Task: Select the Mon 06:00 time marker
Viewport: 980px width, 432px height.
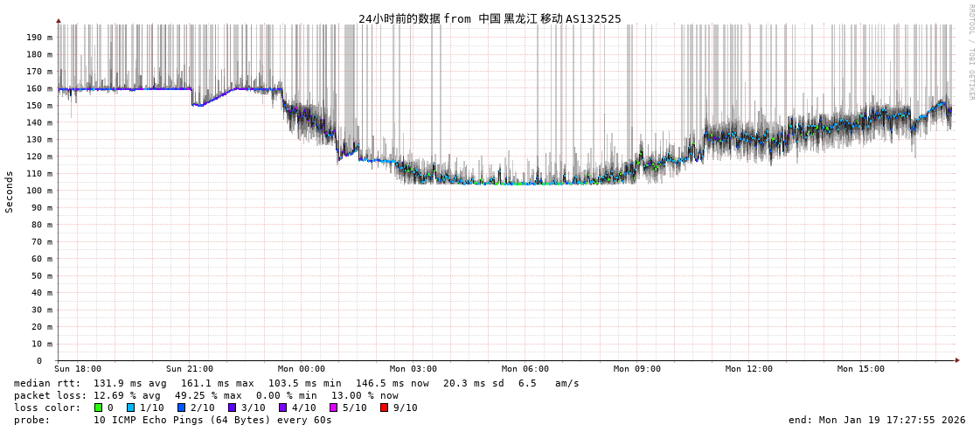Action: pyautogui.click(x=525, y=369)
